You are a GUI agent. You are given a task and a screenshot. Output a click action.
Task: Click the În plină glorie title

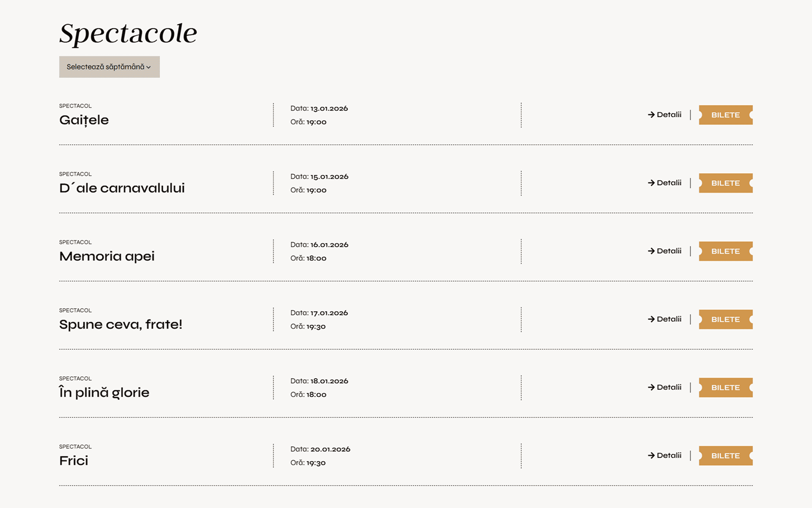pos(104,393)
